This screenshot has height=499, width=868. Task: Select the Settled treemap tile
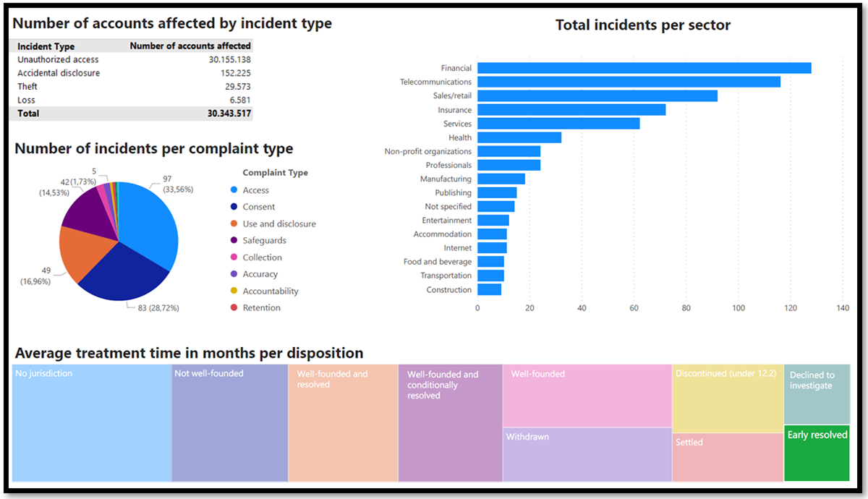point(728,458)
